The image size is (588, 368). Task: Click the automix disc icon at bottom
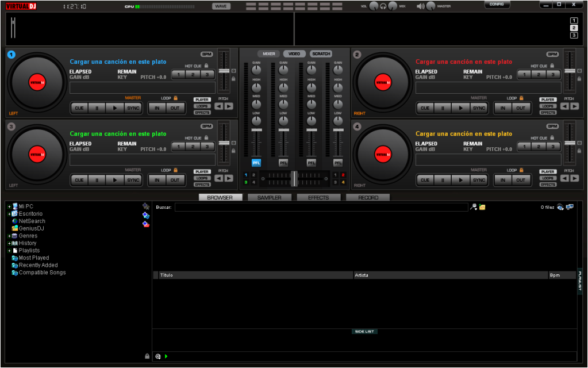point(158,356)
